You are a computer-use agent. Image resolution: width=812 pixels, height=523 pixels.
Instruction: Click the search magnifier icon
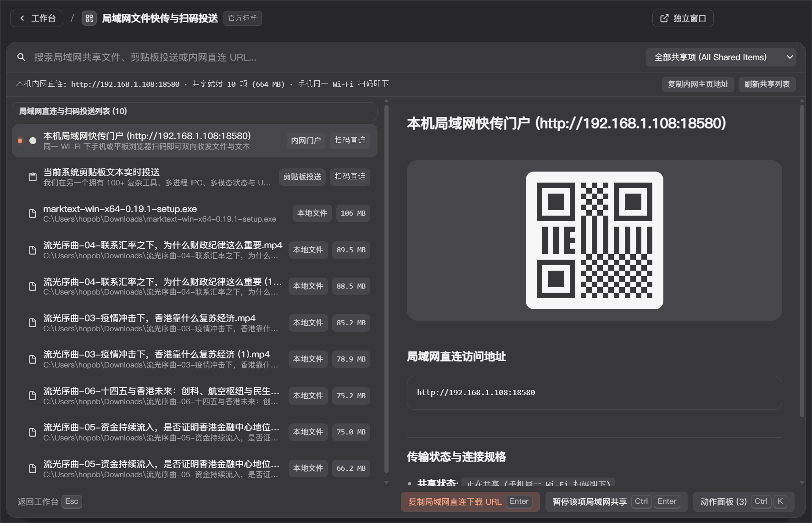pos(21,57)
